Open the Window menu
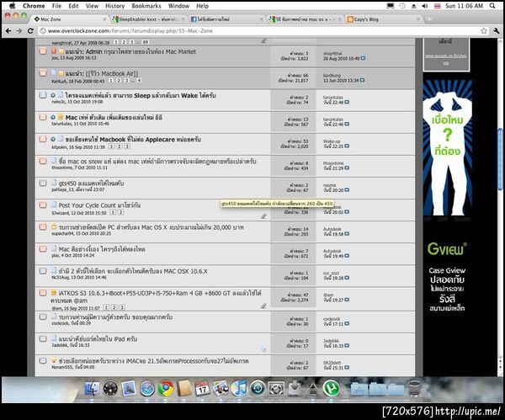505x420 pixels. 178,6
